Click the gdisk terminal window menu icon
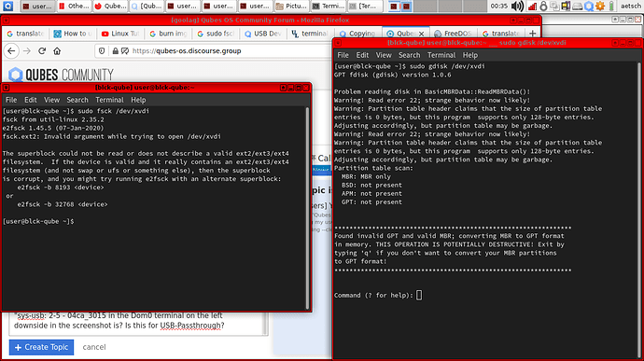644x361 pixels. click(x=338, y=43)
